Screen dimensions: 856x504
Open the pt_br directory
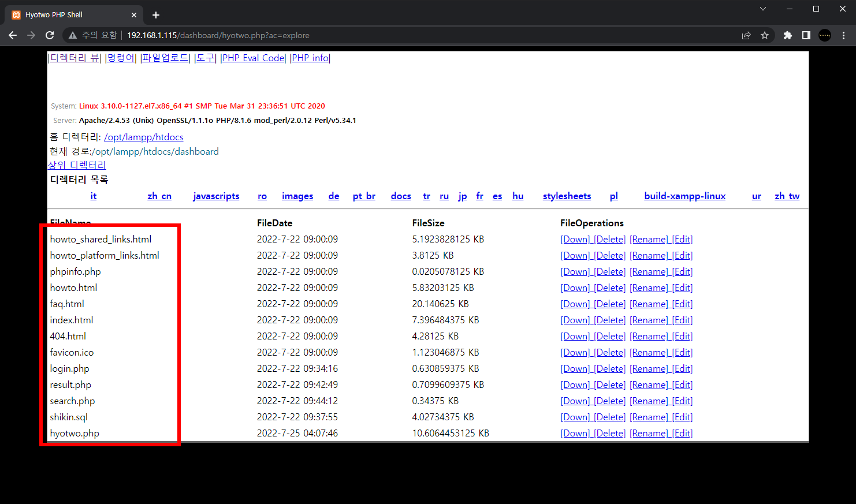[364, 196]
